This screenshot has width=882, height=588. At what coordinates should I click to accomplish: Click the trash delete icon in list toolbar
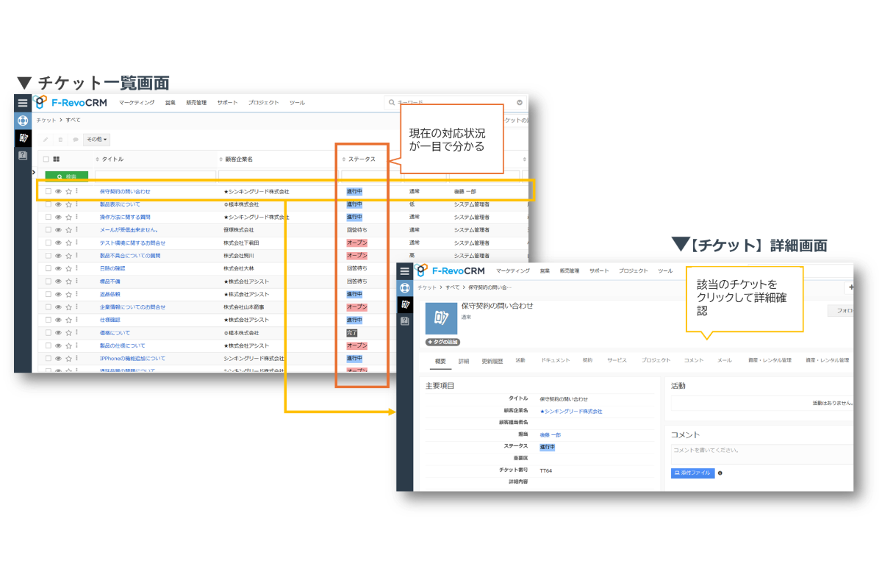point(60,139)
